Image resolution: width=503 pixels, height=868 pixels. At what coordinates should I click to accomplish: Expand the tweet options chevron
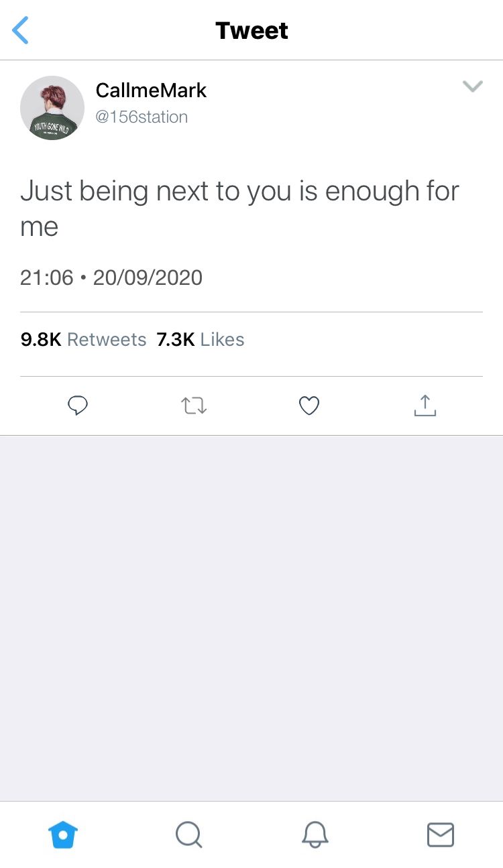click(473, 86)
